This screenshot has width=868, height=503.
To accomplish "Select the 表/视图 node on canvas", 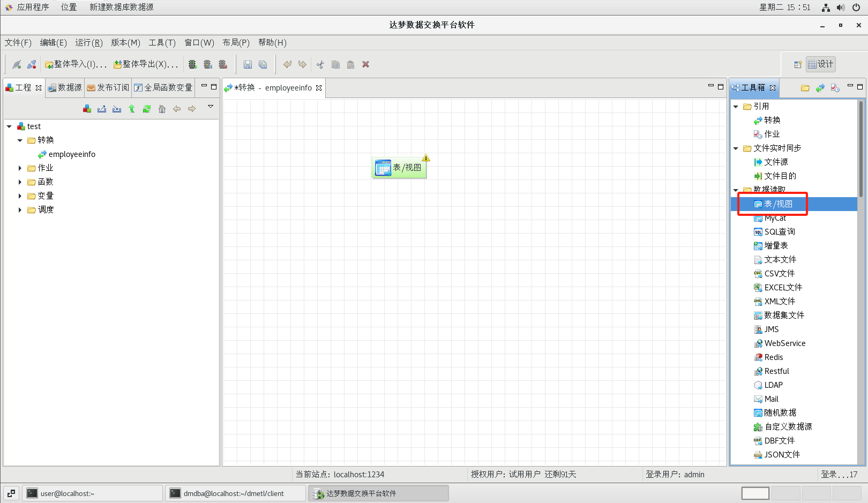I will pos(399,168).
